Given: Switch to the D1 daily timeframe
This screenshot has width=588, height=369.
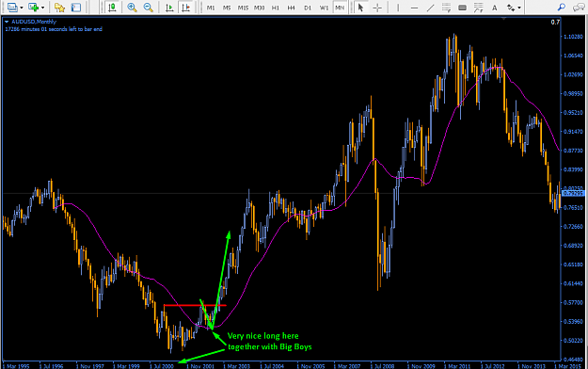Looking at the screenshot, I should (308, 8).
